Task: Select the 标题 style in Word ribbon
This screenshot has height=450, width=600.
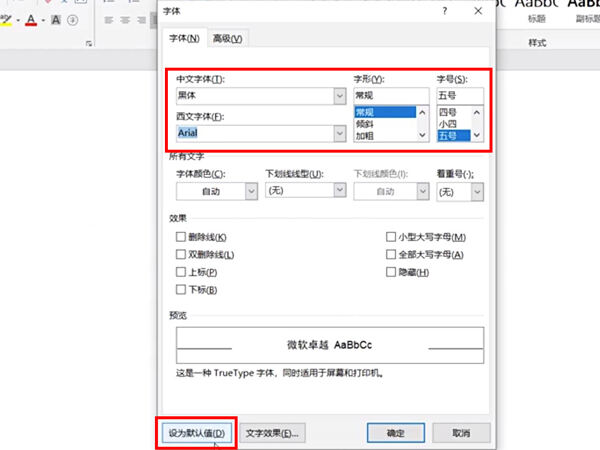Action: pyautogui.click(x=536, y=11)
